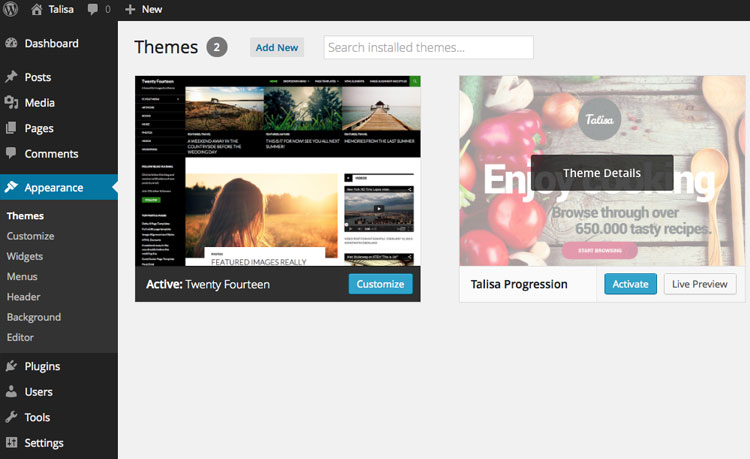Click the Settings sliders icon
This screenshot has width=750, height=459.
11,442
